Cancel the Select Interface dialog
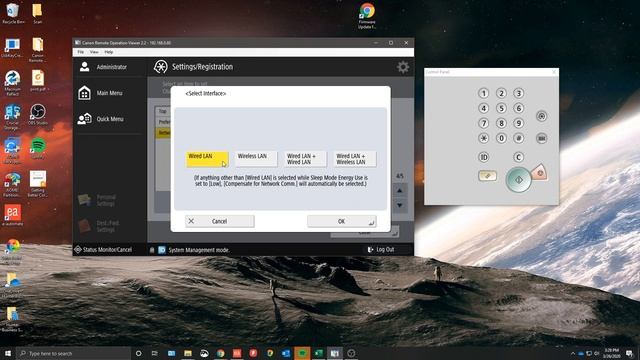 [x=220, y=221]
